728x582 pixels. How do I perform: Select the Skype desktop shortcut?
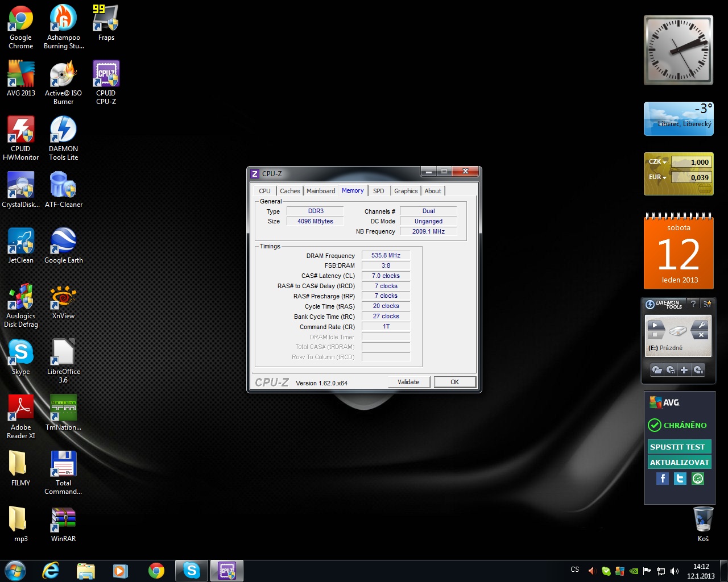(x=20, y=357)
